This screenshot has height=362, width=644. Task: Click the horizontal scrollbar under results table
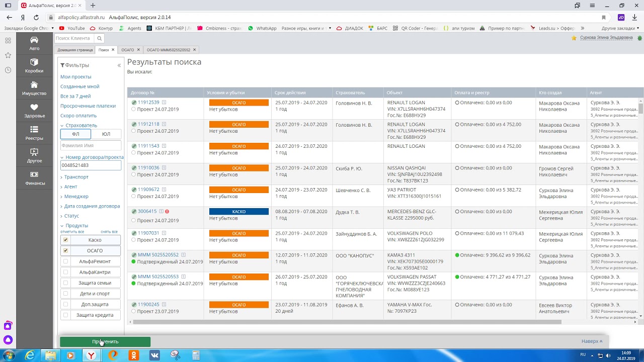347,322
